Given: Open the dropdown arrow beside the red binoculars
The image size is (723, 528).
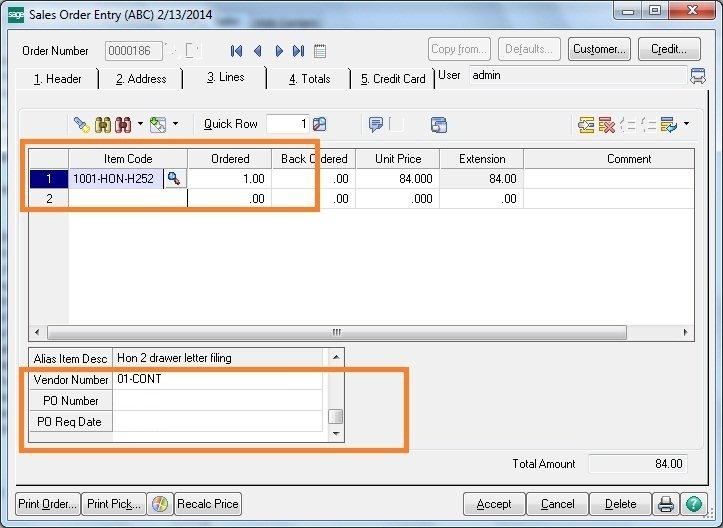Looking at the screenshot, I should (140, 124).
